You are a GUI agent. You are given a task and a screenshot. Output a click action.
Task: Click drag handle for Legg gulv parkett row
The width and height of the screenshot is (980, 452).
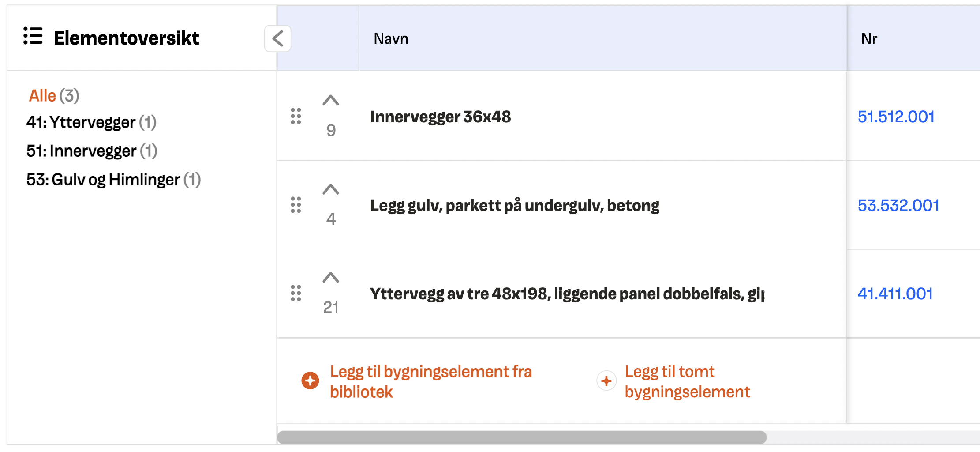click(x=296, y=205)
